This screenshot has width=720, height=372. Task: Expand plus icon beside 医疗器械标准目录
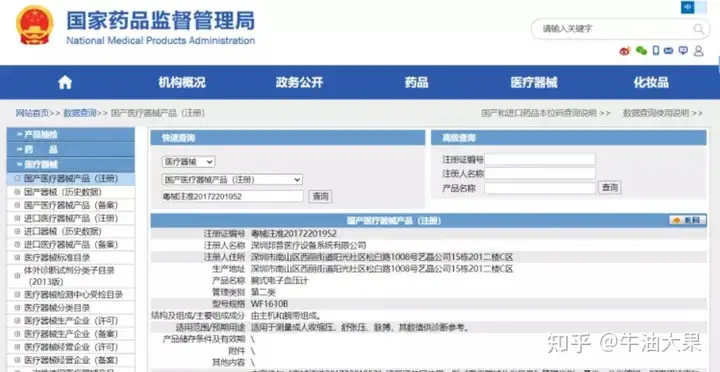click(17, 258)
